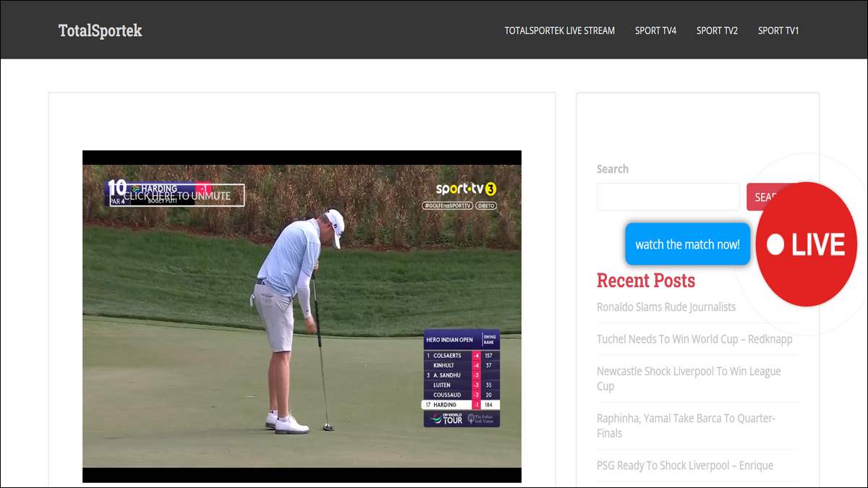868x488 pixels.
Task: Click the 'DIRETO' badge in video
Action: coord(487,206)
